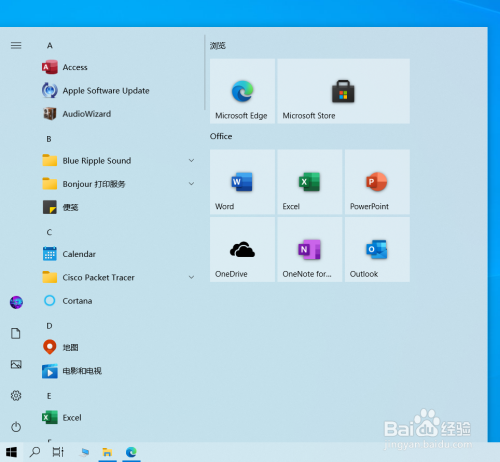
Task: Open Microsoft Edge tile
Action: pos(242,91)
